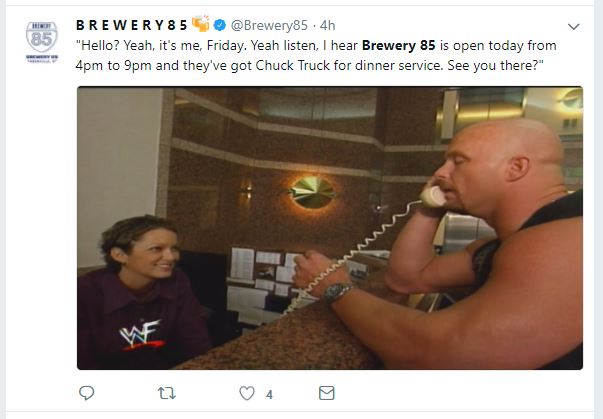Click the telephone handset in the photo

[433, 196]
